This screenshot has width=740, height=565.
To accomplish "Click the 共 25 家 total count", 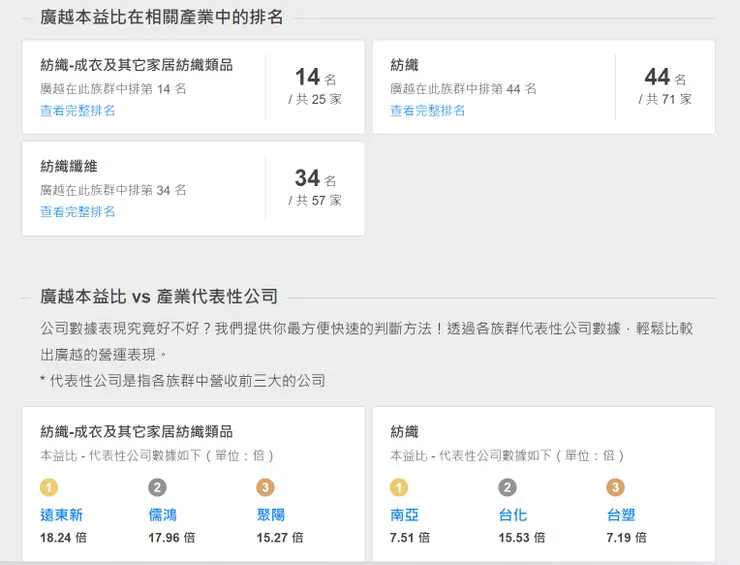I will (315, 99).
